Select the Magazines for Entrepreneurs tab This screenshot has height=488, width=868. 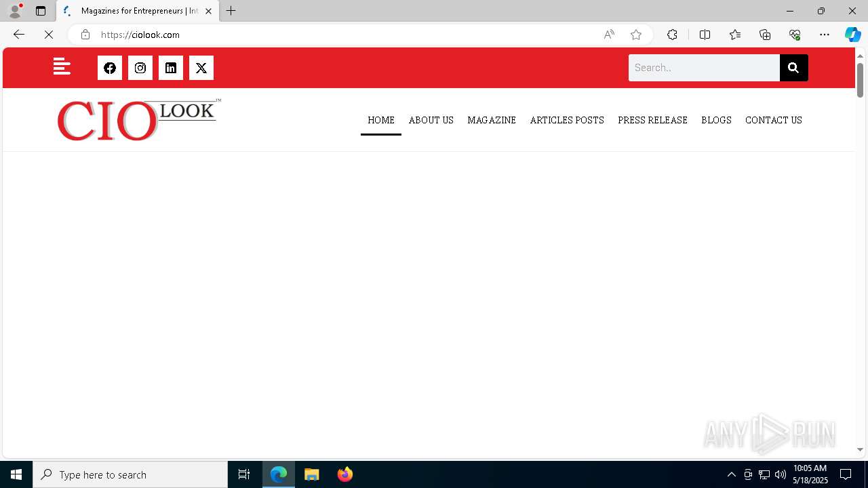(138, 11)
